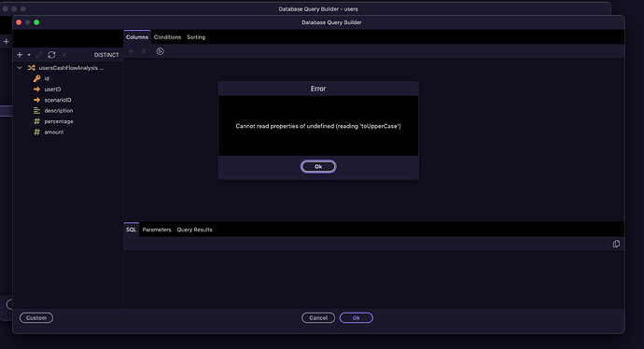Click the Database Query Builder window title
The width and height of the screenshot is (644, 349).
[x=331, y=22]
